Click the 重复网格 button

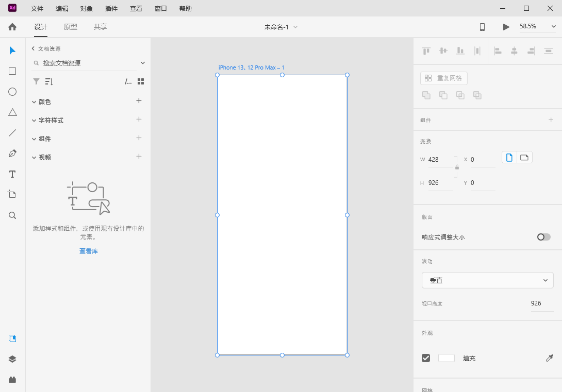click(x=444, y=78)
